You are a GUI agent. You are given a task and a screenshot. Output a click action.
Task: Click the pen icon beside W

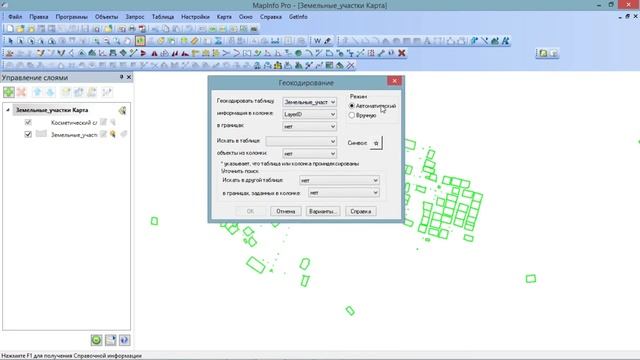pos(328,41)
